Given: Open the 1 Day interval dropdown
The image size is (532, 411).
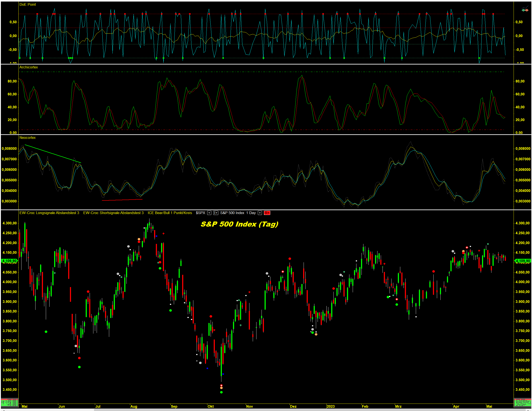Looking at the screenshot, I should point(260,213).
